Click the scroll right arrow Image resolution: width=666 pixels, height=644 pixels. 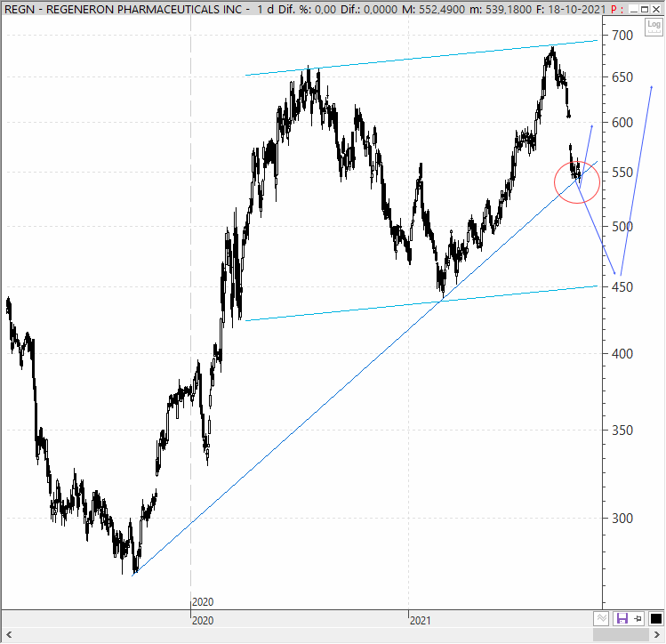click(x=656, y=634)
